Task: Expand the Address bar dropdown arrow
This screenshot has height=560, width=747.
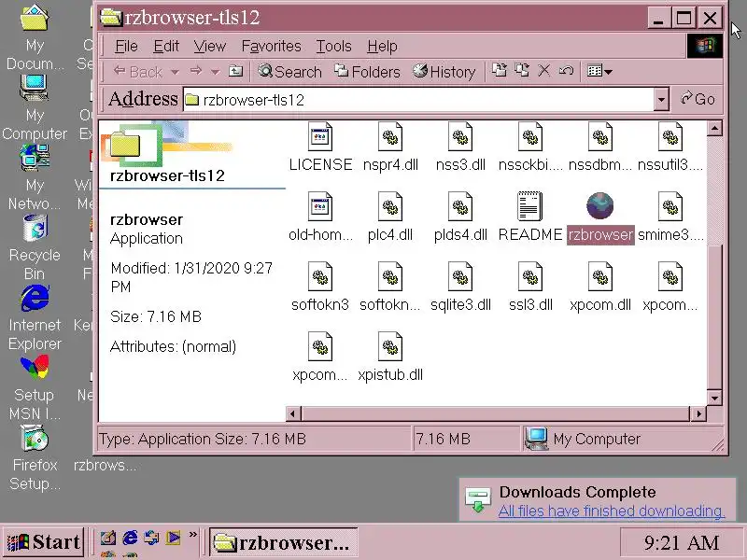Action: [x=661, y=100]
